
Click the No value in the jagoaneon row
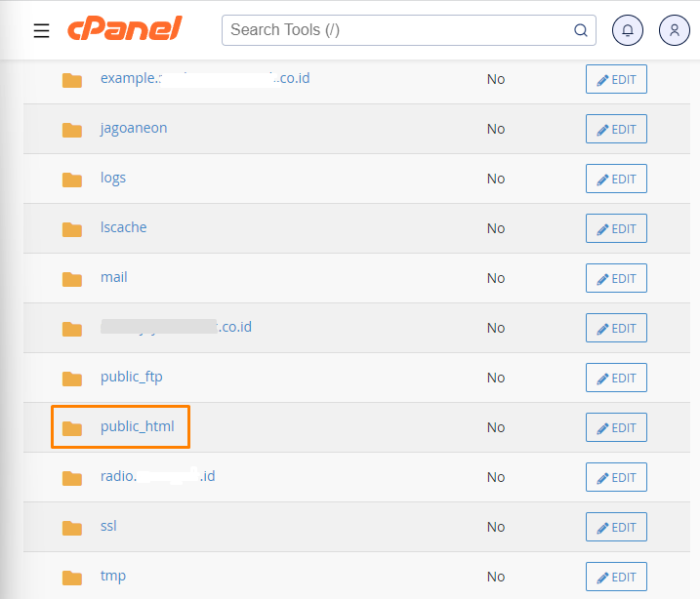496,130
